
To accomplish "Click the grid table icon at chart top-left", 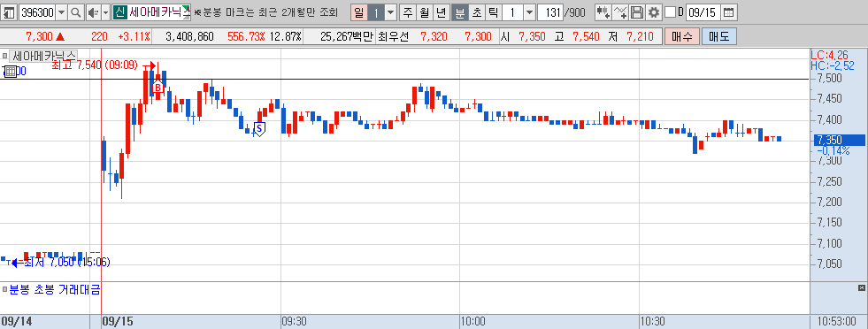I will click(x=12, y=72).
